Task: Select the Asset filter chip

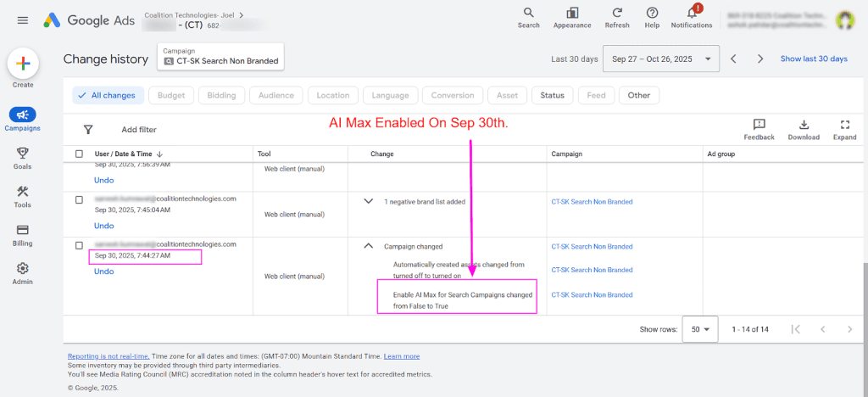Action: tap(508, 95)
